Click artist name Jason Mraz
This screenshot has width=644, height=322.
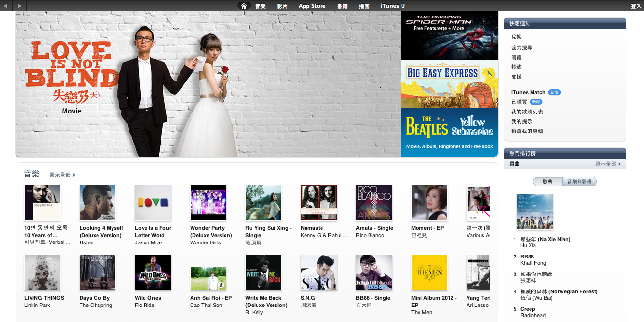(x=149, y=242)
